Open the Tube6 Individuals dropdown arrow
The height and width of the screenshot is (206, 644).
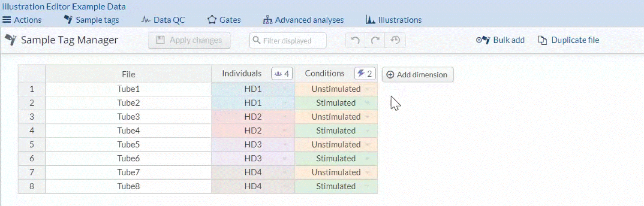point(285,159)
